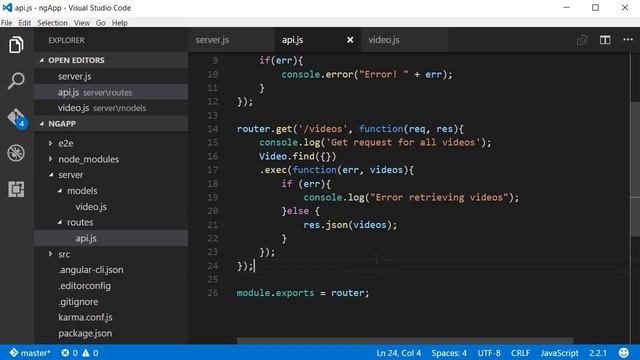
Task: Select video.js server\models in Open Editors
Action: (111, 108)
